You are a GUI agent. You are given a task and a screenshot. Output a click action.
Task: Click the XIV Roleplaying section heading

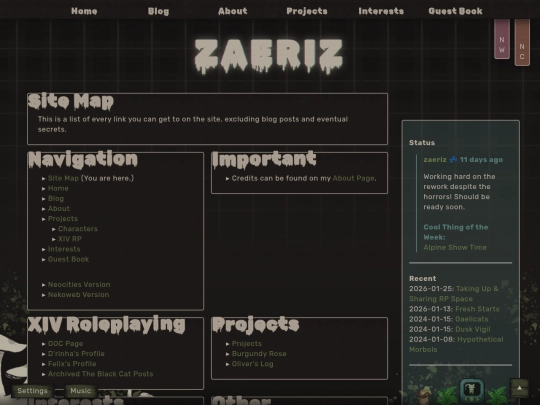107,324
